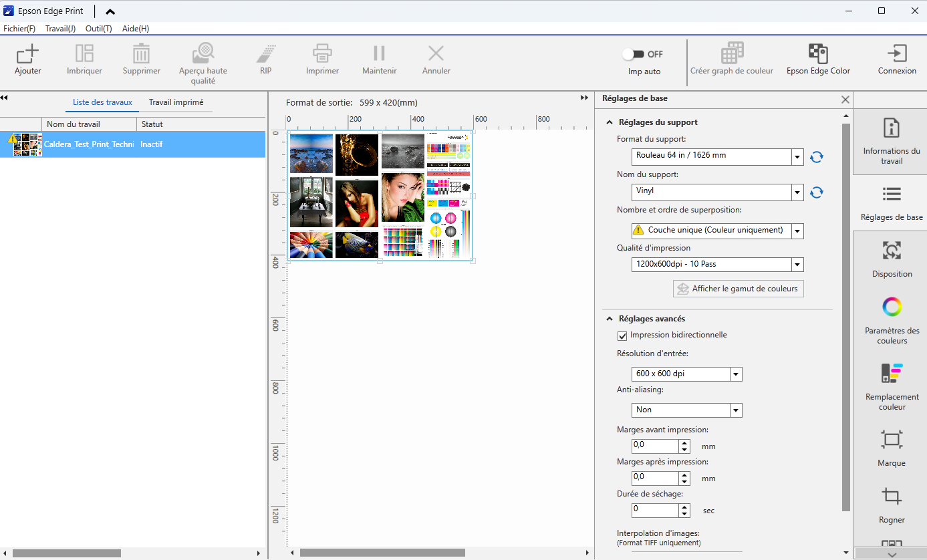Click the Ajouter toolbar icon

(x=27, y=54)
